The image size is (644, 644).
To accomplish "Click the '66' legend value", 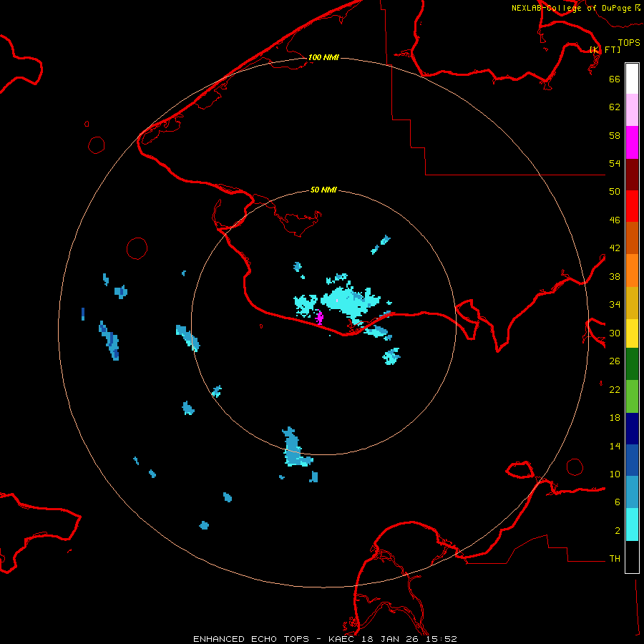I will [x=615, y=79].
